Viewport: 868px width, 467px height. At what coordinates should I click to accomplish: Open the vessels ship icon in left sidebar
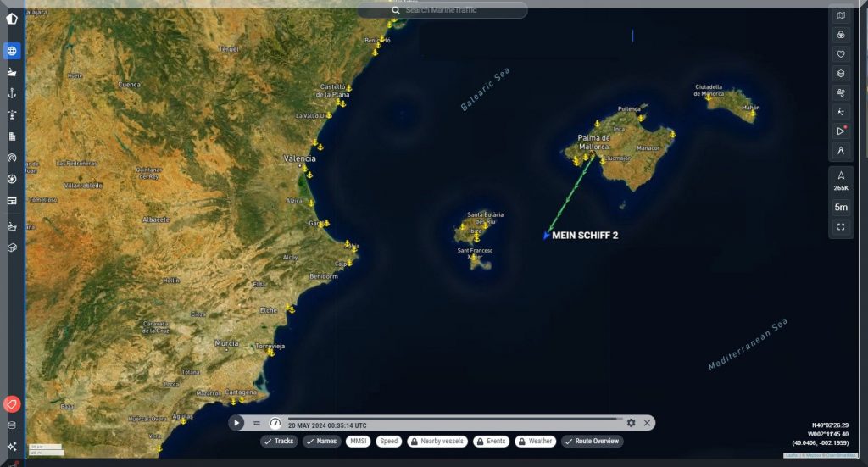click(x=12, y=72)
